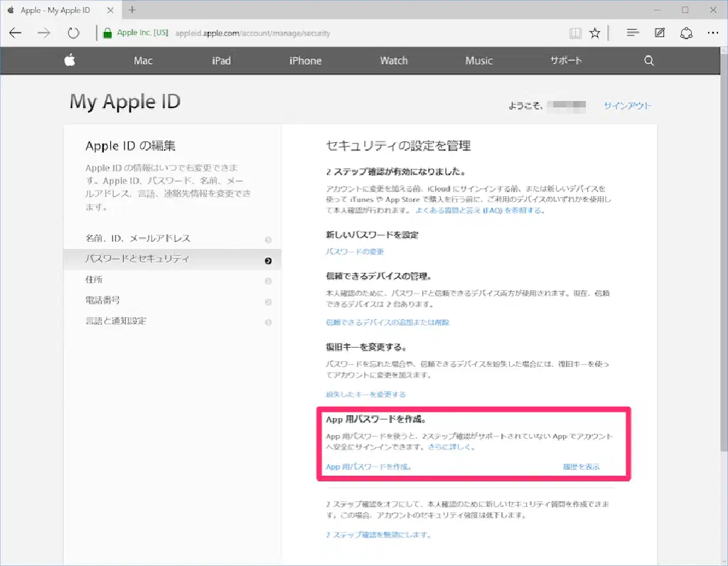Select the 名前、ID、メールアドレス sidebar item
Screen dimensions: 728x566
[x=138, y=238]
